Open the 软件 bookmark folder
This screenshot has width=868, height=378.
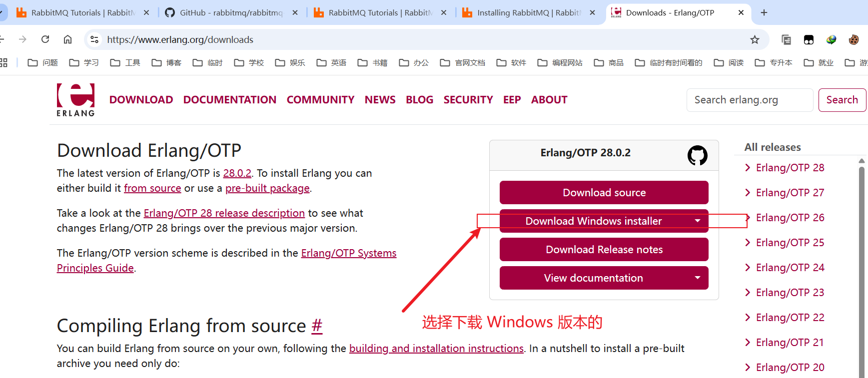(x=511, y=62)
